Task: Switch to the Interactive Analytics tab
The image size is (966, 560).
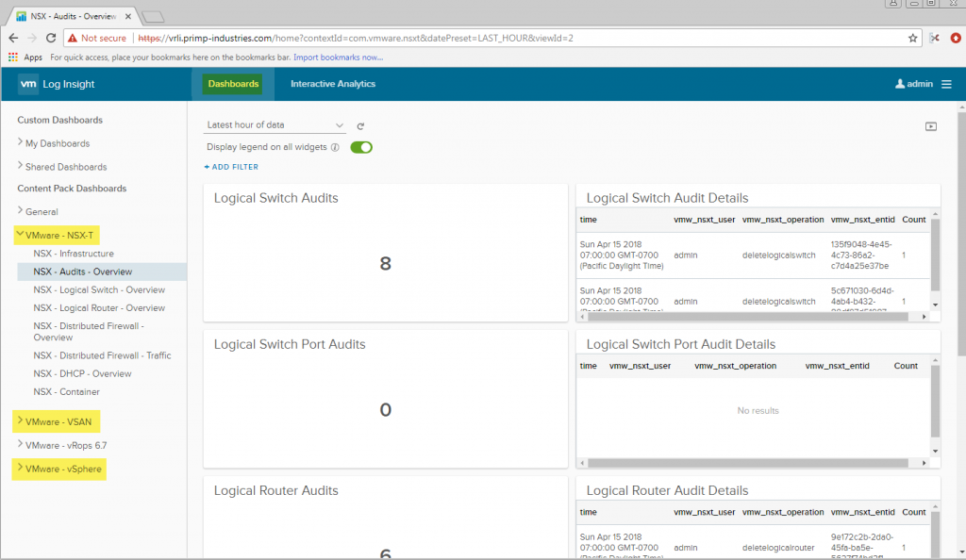Action: click(x=332, y=84)
